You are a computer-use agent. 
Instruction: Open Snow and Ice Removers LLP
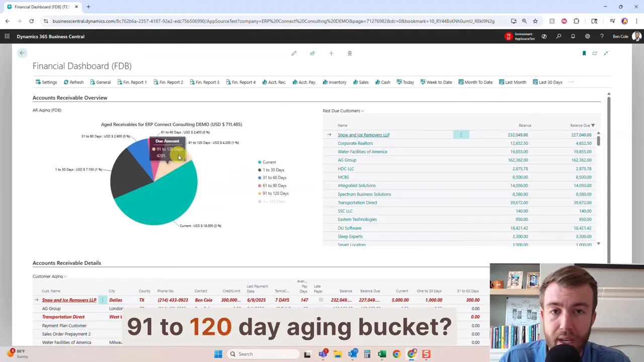point(363,135)
